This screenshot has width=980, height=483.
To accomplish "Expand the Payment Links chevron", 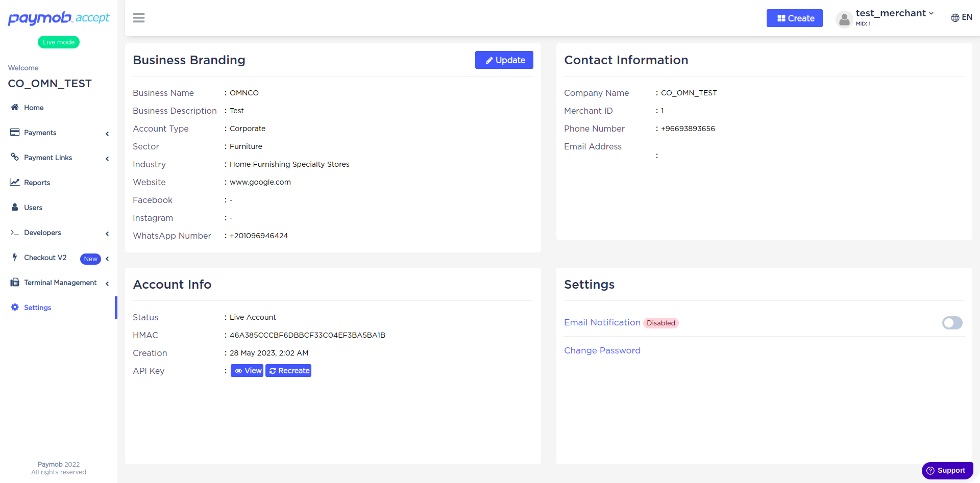I will pos(107,159).
